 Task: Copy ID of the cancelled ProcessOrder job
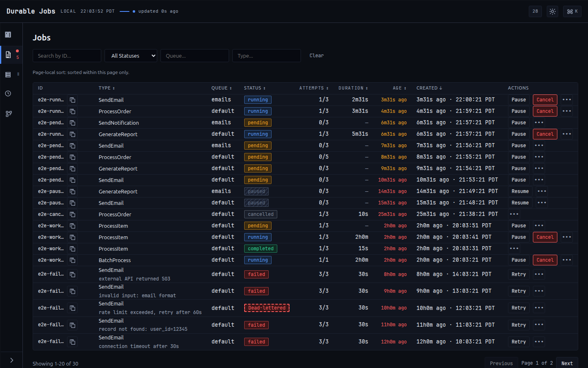pyautogui.click(x=72, y=214)
